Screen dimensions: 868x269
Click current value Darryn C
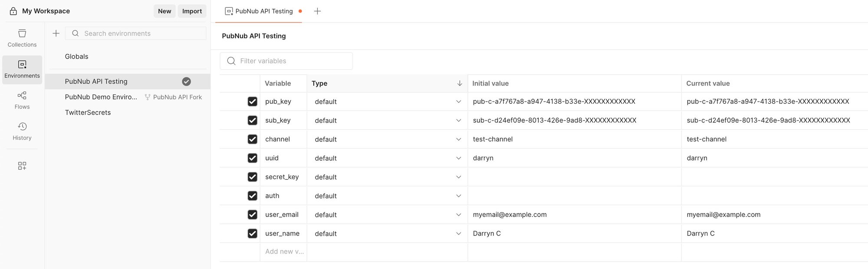775,233
